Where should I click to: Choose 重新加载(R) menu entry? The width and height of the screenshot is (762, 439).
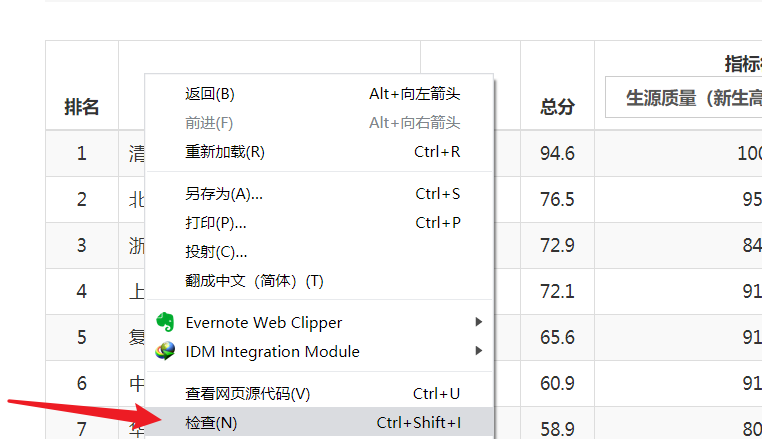tap(319, 152)
